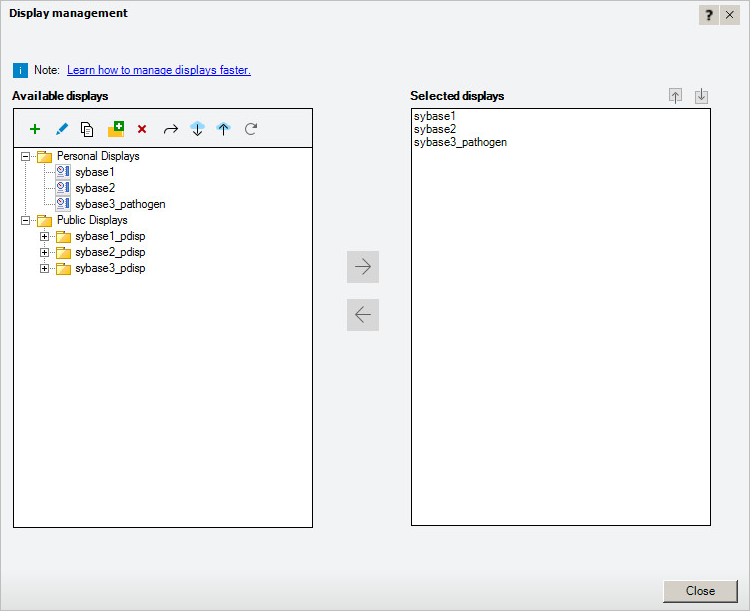Click the sybase1 display icon in tree
The image size is (750, 611).
(63, 172)
